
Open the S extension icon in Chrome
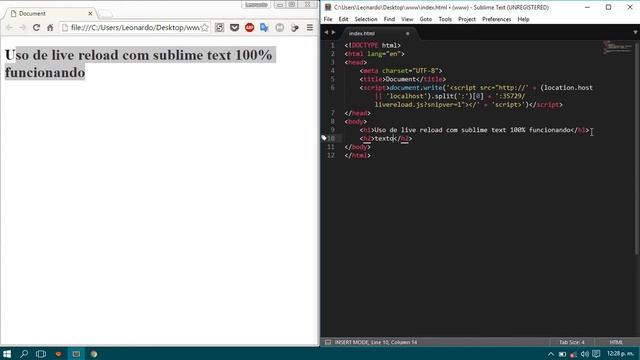pyautogui.click(x=220, y=28)
